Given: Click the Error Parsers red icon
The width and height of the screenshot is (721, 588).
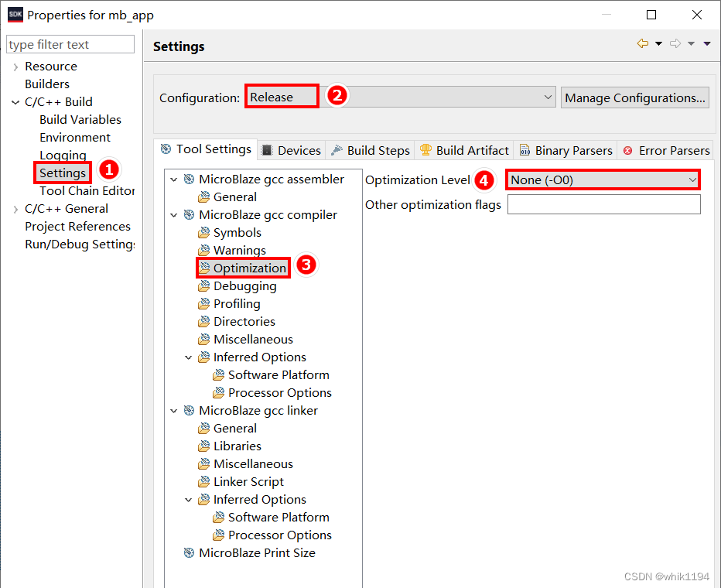Looking at the screenshot, I should point(627,151).
